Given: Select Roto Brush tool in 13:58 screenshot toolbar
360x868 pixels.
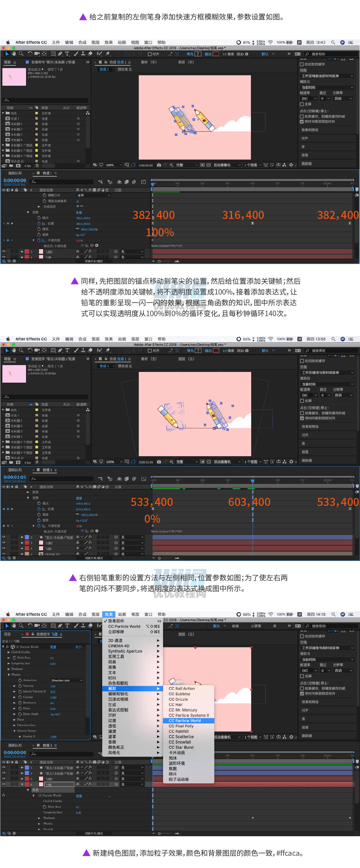Looking at the screenshot, I should [x=99, y=350].
